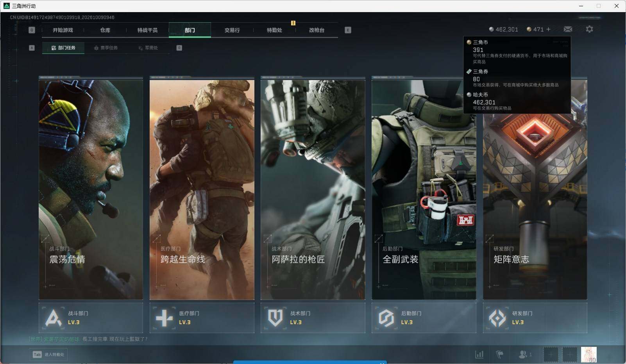Open the 开始游戏 tab
Viewport: 626px width, 364px height.
pos(63,30)
